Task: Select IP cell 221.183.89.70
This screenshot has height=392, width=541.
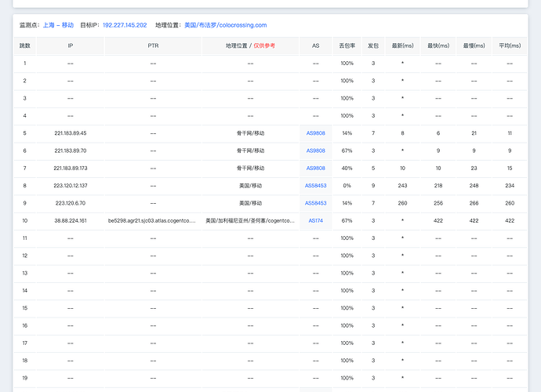Action: [71, 151]
